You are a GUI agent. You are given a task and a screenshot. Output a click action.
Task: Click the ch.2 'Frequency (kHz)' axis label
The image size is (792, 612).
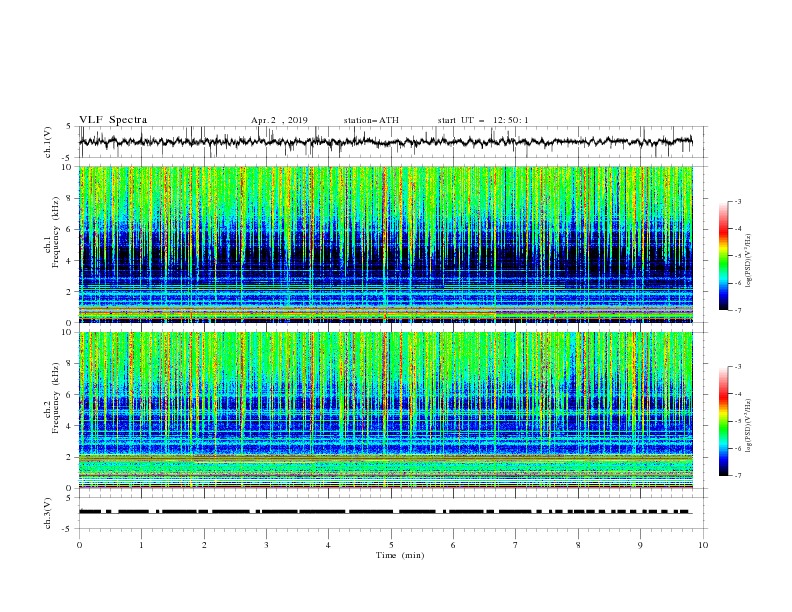click(56, 398)
